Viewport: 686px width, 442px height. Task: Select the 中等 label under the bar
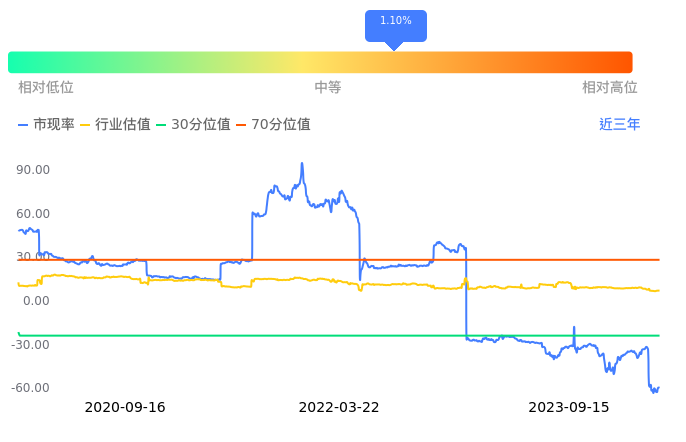(328, 88)
